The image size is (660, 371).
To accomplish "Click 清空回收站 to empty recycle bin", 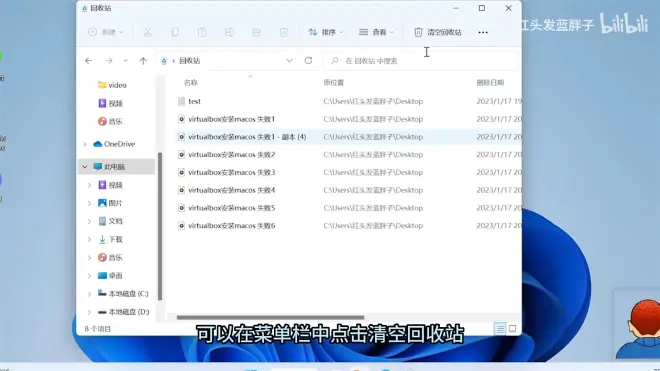I will pos(438,32).
